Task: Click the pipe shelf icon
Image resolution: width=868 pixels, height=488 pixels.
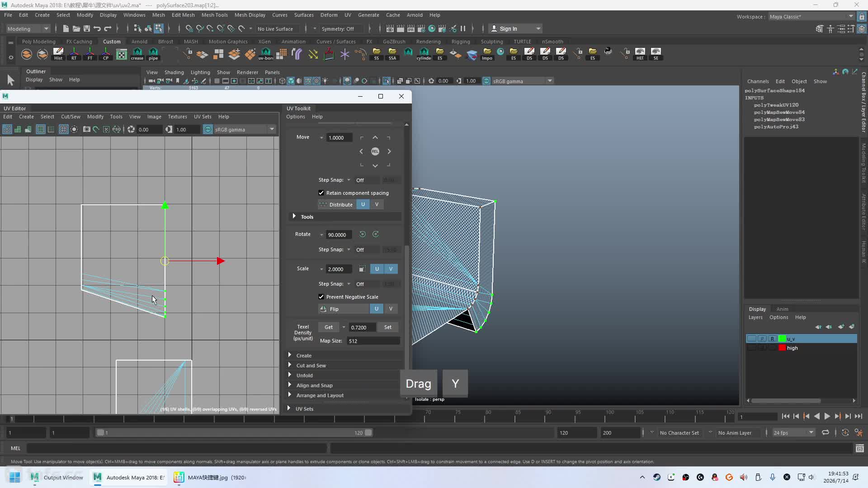Action: pyautogui.click(x=153, y=54)
